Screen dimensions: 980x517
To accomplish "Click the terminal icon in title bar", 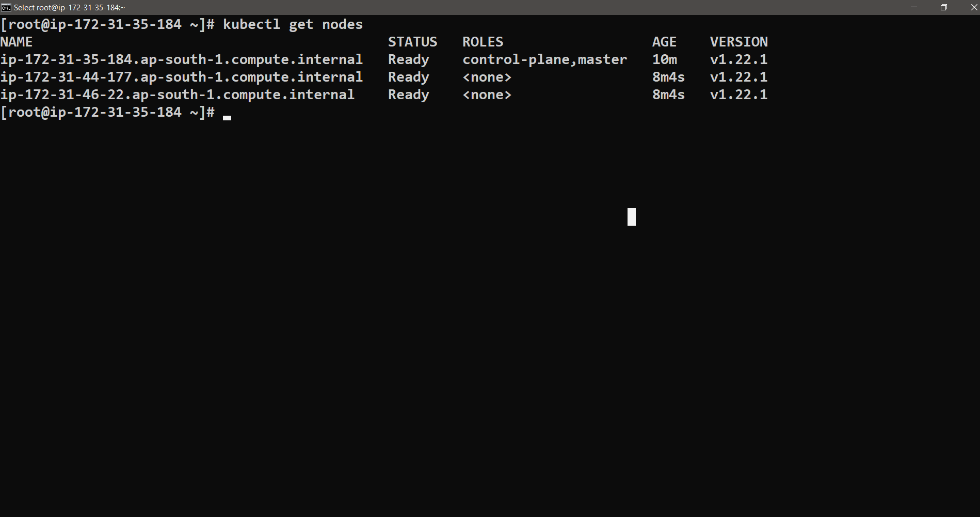I will [x=6, y=7].
